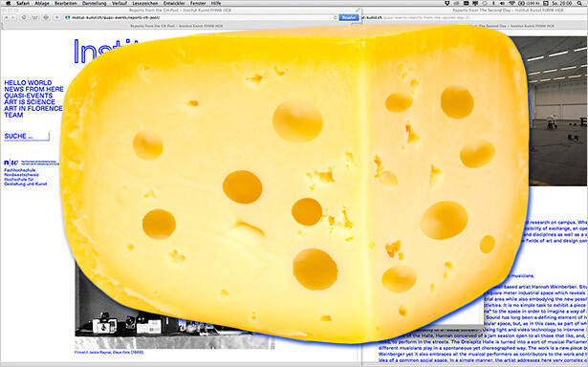Open the Apple menu

click(x=9, y=3)
